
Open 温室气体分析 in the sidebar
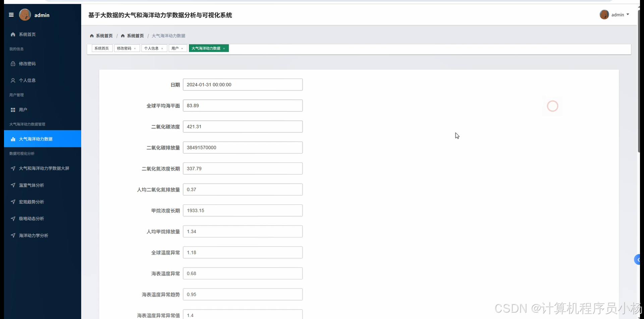[43, 185]
